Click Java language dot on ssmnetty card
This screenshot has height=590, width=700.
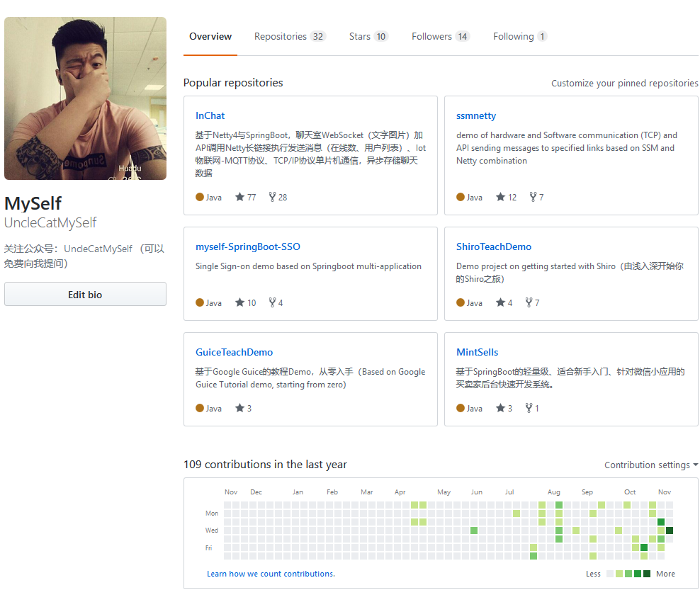[x=461, y=197]
